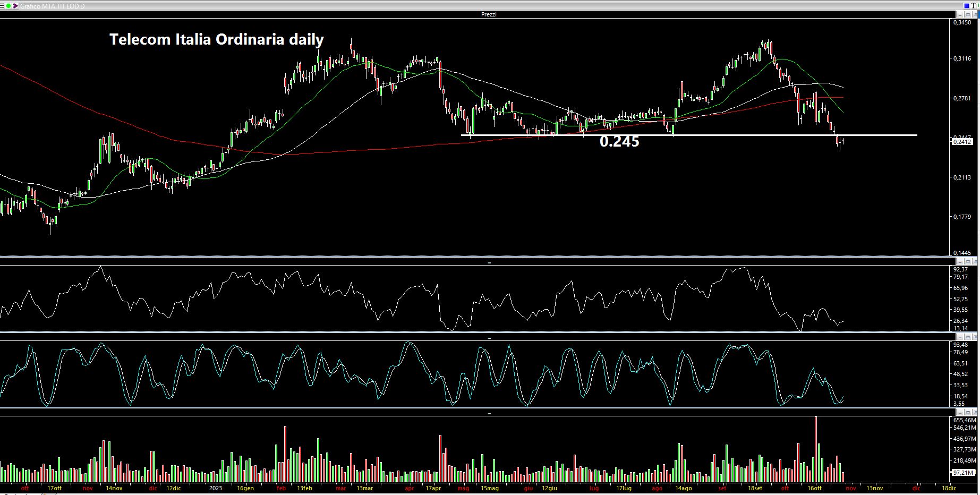Click the 2023 year label on the time axis
Screen dimensions: 980x495
215,488
